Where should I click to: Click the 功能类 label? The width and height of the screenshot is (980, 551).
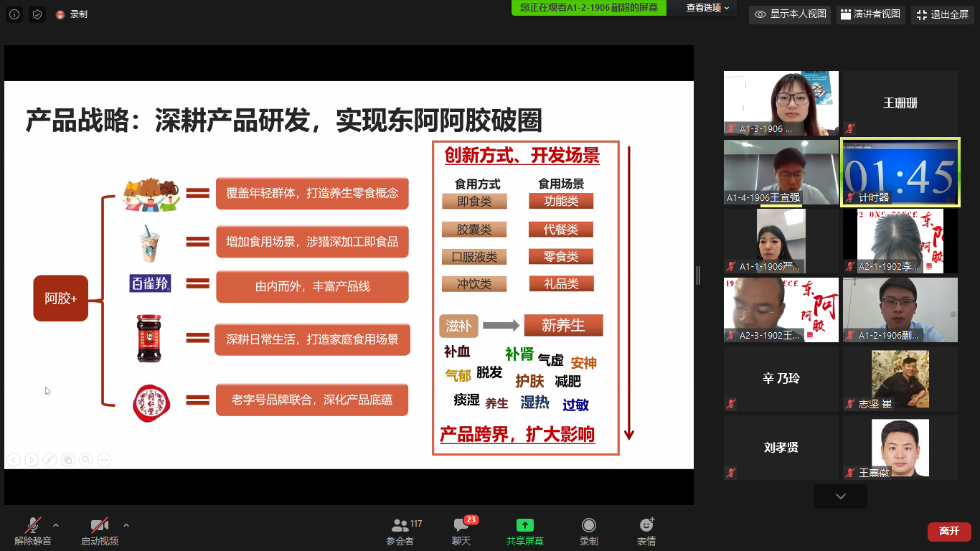561,202
